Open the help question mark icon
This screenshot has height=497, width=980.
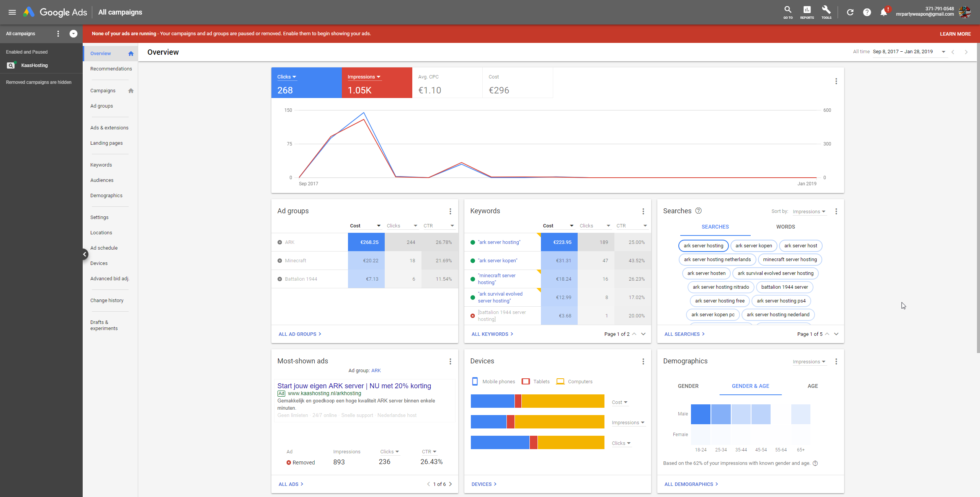[x=867, y=12]
